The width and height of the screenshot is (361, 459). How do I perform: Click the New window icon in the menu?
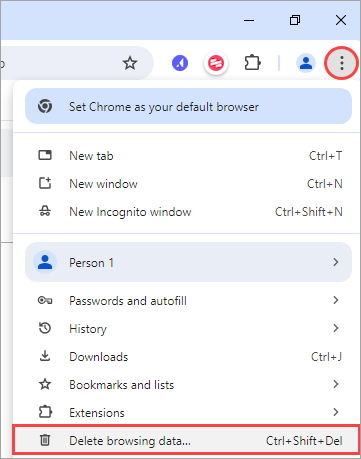tap(45, 183)
